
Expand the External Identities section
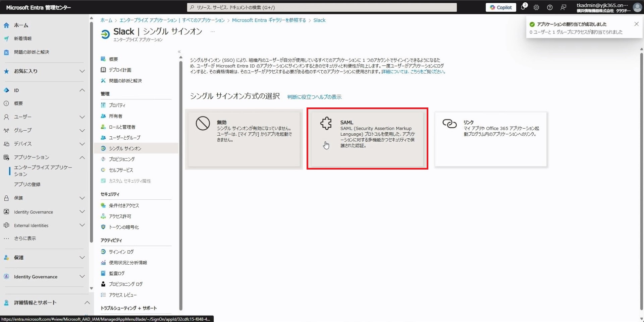pos(82,225)
